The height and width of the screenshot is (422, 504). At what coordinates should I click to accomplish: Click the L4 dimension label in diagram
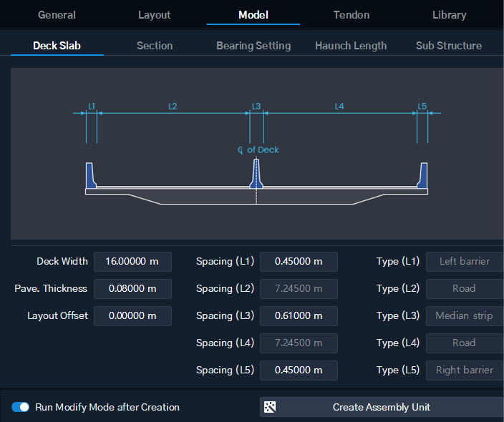(339, 107)
